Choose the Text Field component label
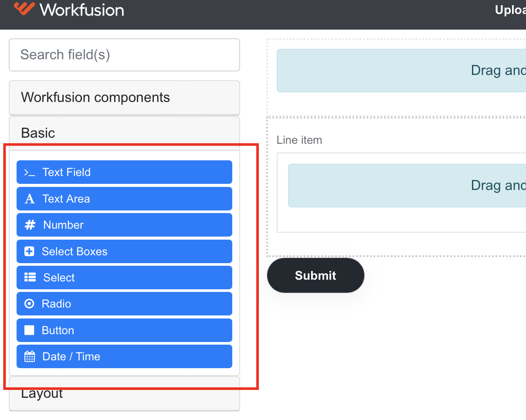 (67, 172)
